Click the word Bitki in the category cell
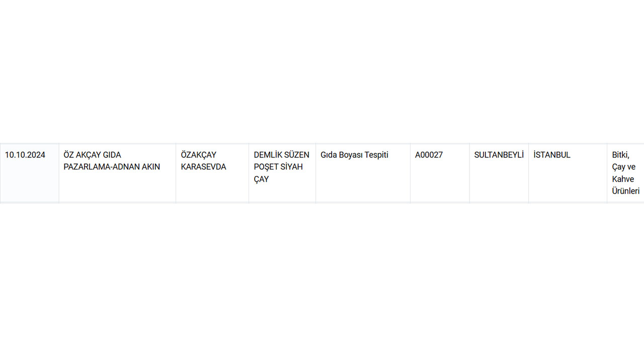644x362 pixels. pos(620,155)
